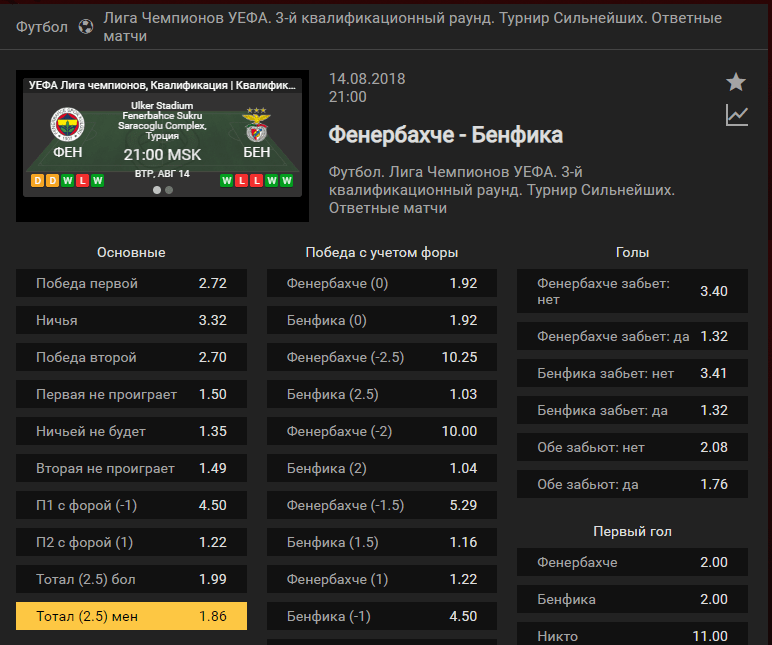Viewport: 772px width, 645px height.
Task: Choose Бенфика (1.5) at 1.16
Action: click(x=382, y=542)
